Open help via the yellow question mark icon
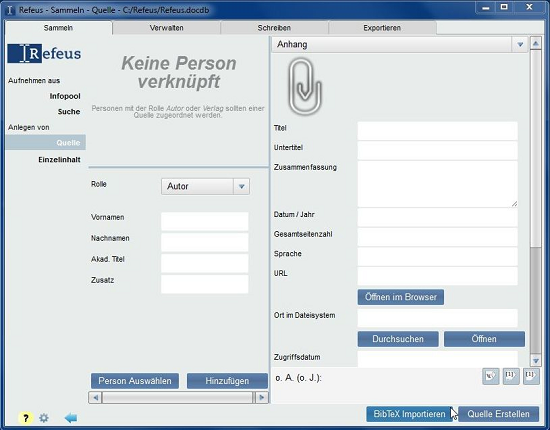Image resolution: width=550 pixels, height=430 pixels. (x=26, y=418)
